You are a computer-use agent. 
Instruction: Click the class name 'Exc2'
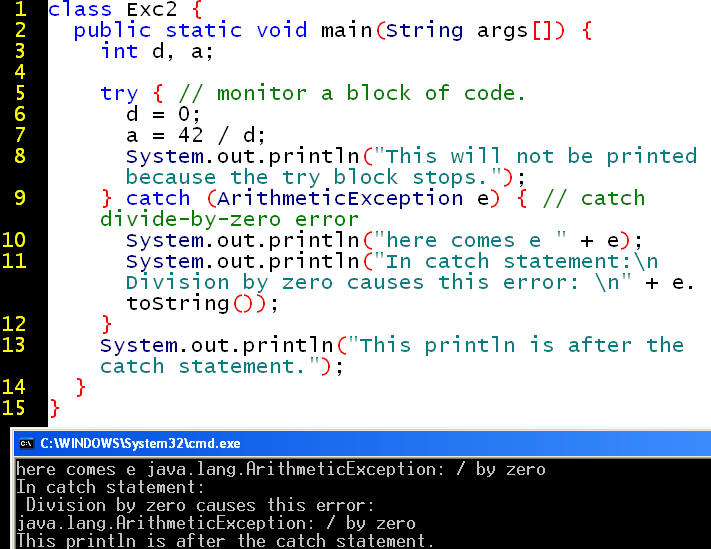click(151, 9)
